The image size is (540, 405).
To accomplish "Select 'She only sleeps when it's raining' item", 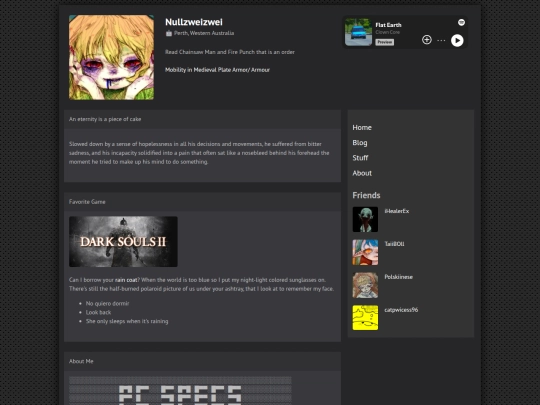I will coord(127,321).
